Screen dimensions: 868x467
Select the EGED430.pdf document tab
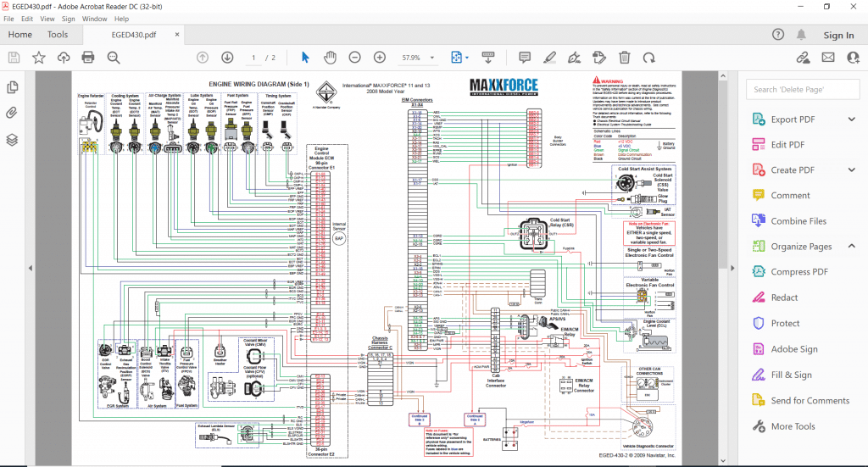click(x=134, y=34)
